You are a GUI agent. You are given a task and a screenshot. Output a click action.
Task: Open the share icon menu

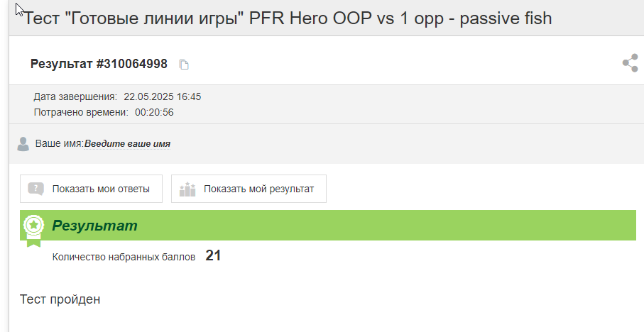(630, 63)
